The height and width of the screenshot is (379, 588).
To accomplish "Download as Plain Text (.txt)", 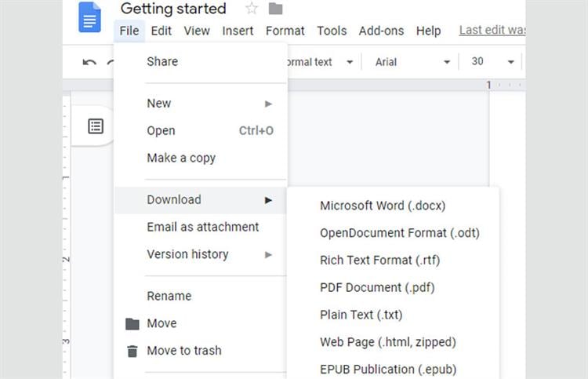I will click(x=394, y=315).
